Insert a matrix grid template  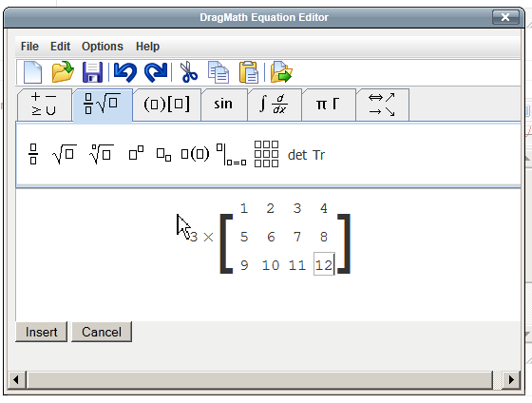point(266,154)
